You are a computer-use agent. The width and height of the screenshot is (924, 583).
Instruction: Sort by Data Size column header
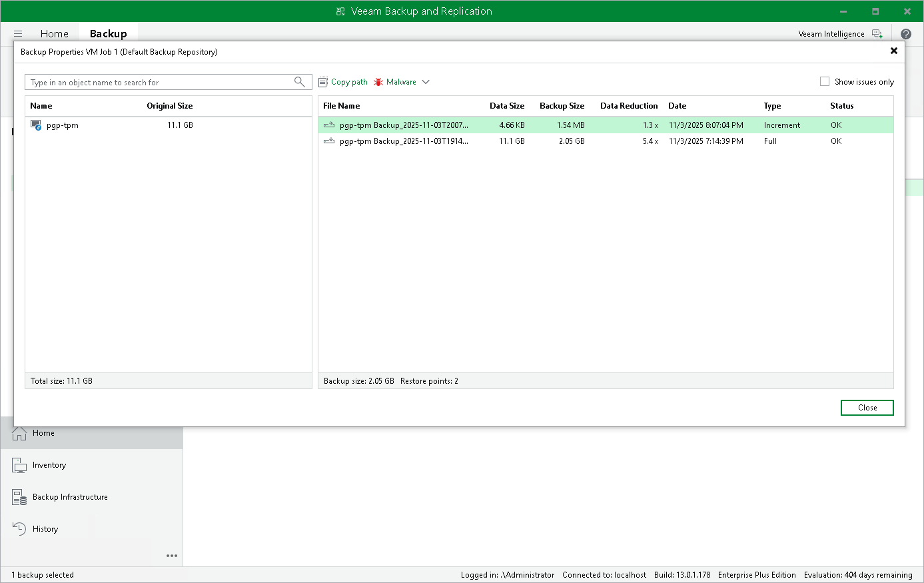tap(507, 106)
